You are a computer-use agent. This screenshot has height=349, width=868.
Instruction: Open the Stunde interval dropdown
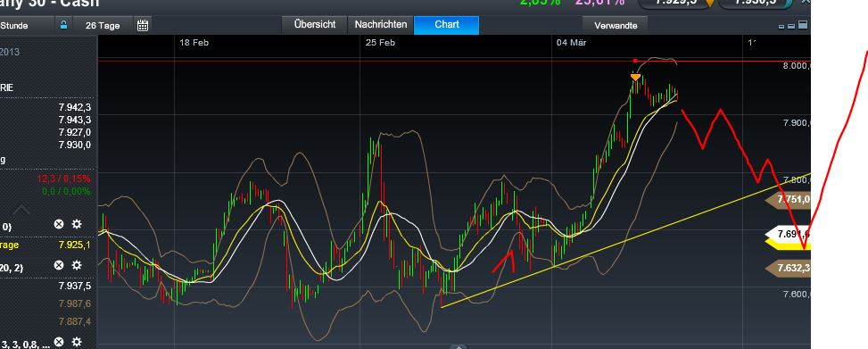pyautogui.click(x=27, y=26)
